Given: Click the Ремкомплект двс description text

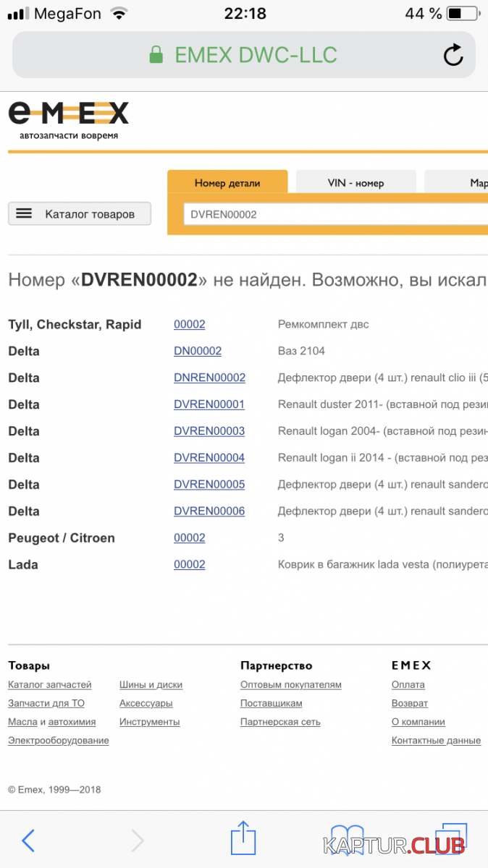Looking at the screenshot, I should pos(324,324).
